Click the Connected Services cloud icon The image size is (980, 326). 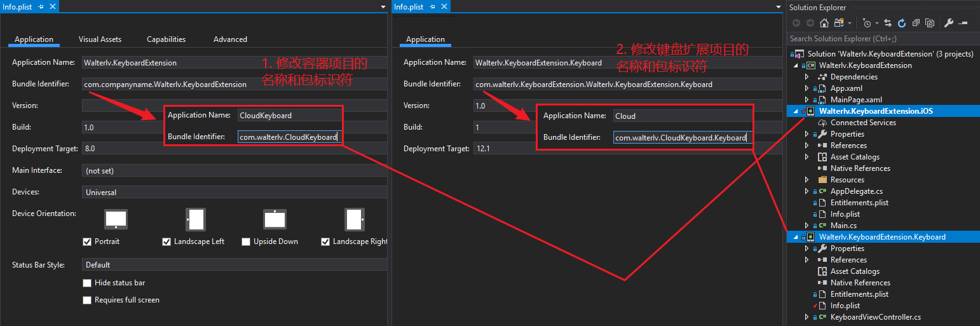coord(822,123)
